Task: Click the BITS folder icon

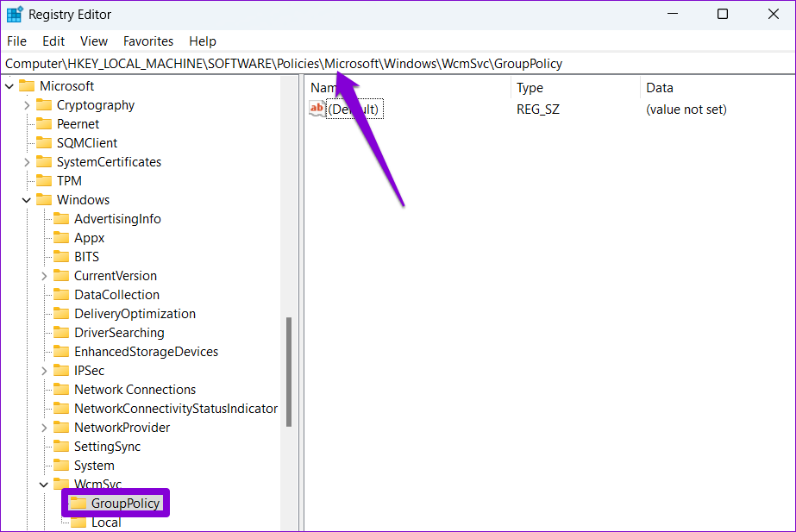Action: pyautogui.click(x=61, y=257)
